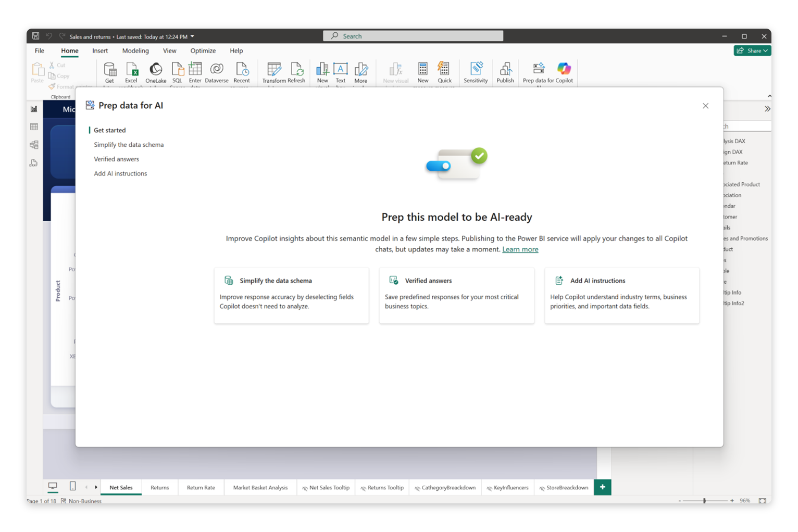Switch to Table view in left sidebar
This screenshot has height=532, width=798.
pyautogui.click(x=34, y=126)
